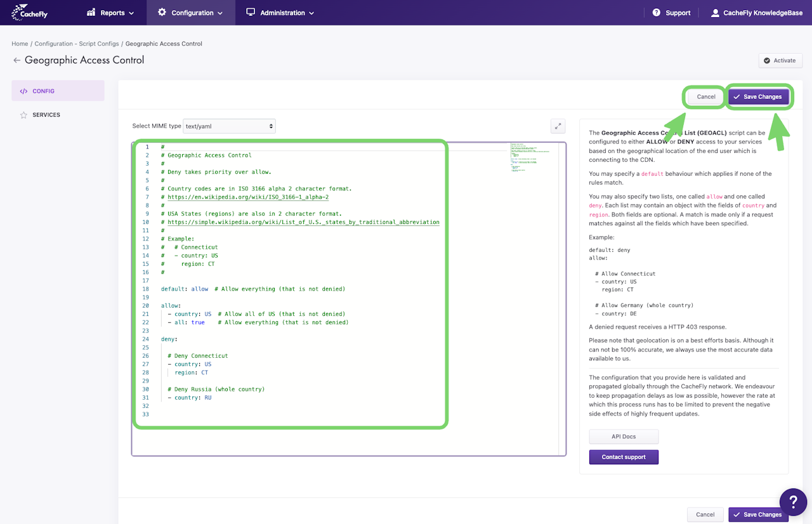
Task: Expand the code editor to fullscreen
Action: 558,126
